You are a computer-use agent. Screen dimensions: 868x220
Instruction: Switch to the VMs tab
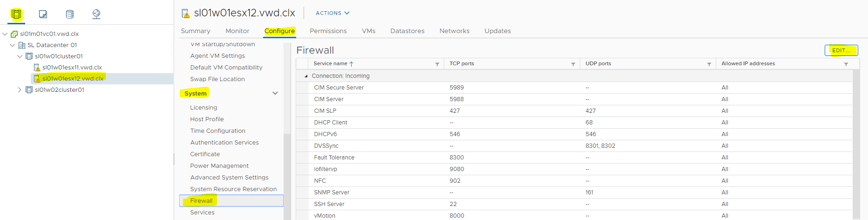click(369, 31)
